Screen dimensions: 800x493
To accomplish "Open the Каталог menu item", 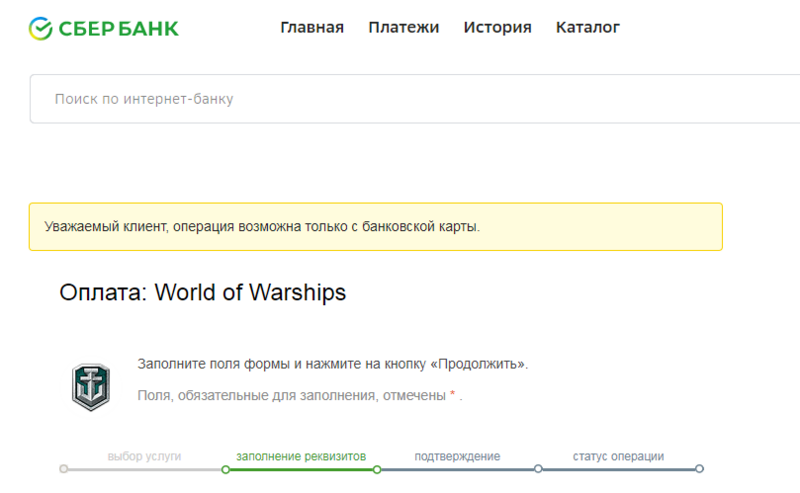I will tap(588, 27).
